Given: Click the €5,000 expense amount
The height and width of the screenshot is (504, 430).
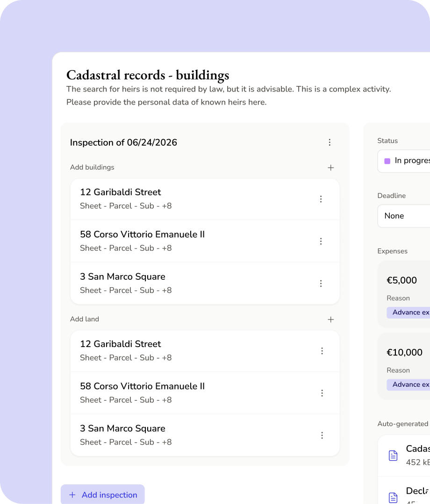Looking at the screenshot, I should (401, 280).
